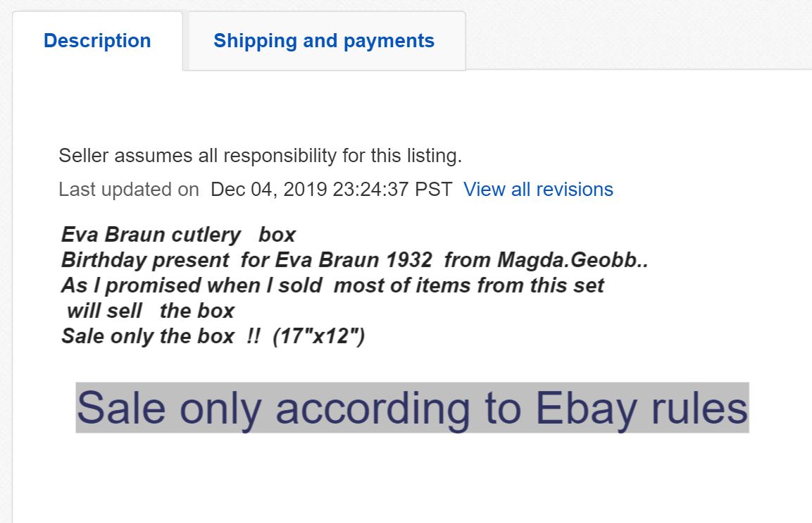812x523 pixels.
Task: Click the seller responsibility notice text
Action: coord(260,155)
